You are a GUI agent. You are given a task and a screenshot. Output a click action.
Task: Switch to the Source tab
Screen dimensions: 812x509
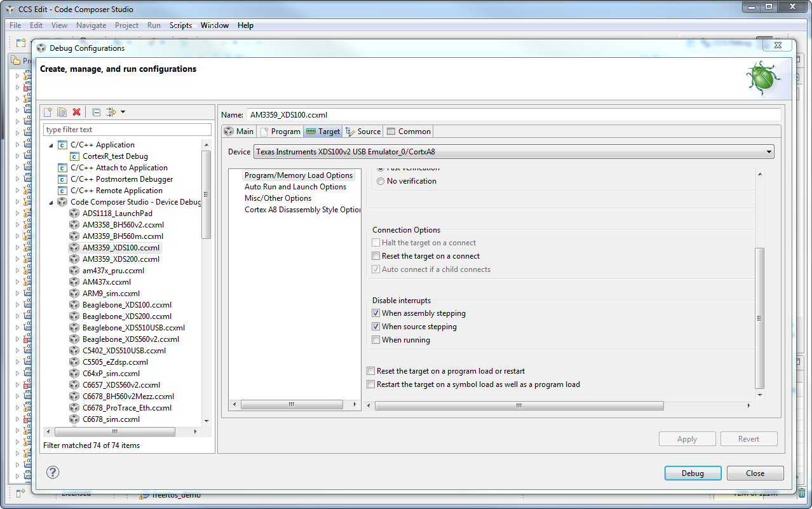pos(363,132)
